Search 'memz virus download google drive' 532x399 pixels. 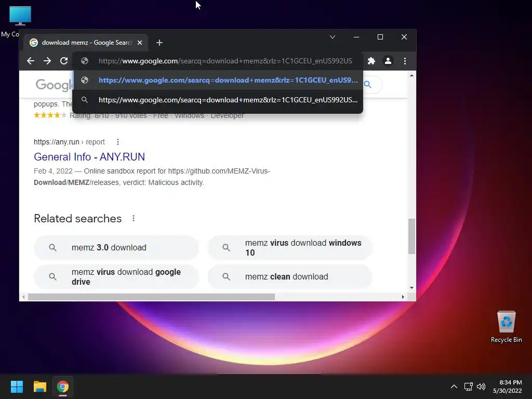click(x=116, y=277)
